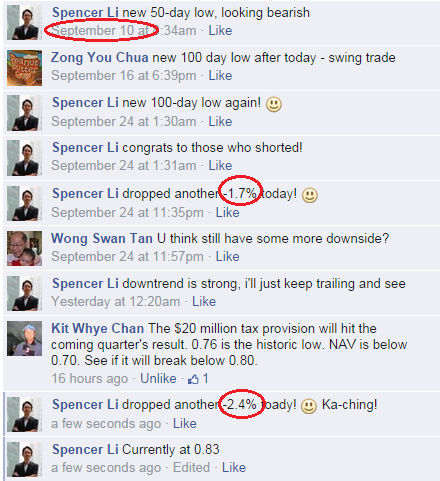Open Zong You Chua's Peanut Butter avatar

click(x=25, y=68)
